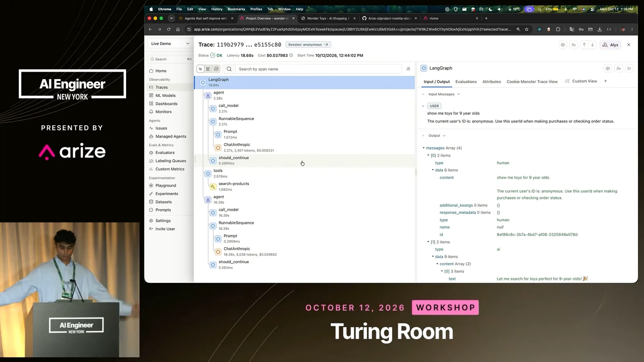The width and height of the screenshot is (644, 362).
Task: Go to previous trace arrow
Action: [584, 45]
